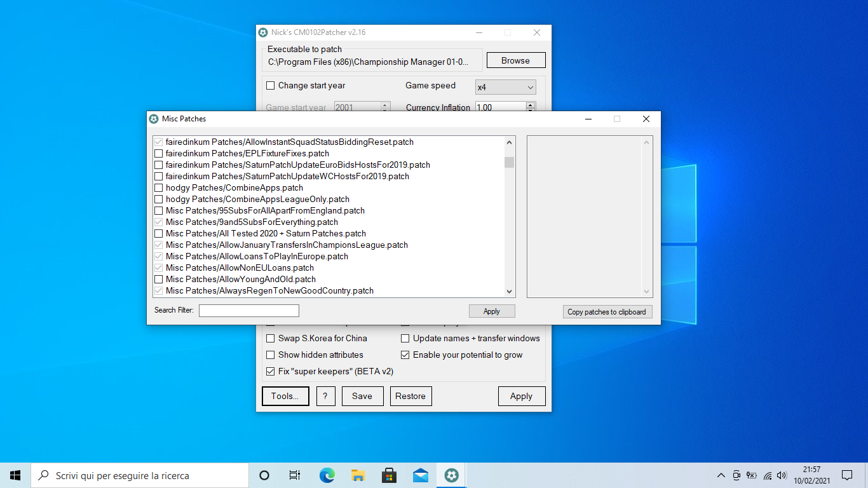Click Copy patches to clipboard
The image size is (868, 488).
pos(607,312)
